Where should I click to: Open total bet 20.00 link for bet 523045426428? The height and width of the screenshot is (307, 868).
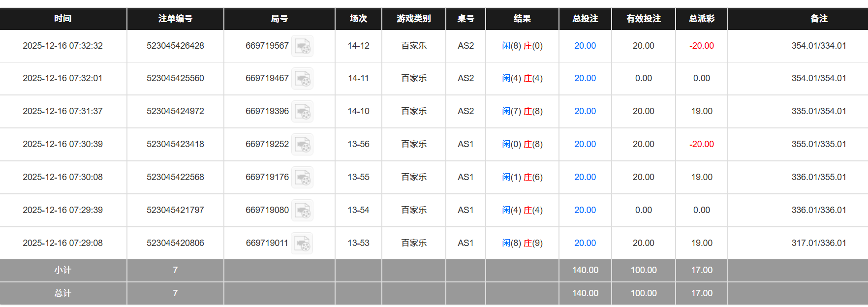click(x=585, y=46)
